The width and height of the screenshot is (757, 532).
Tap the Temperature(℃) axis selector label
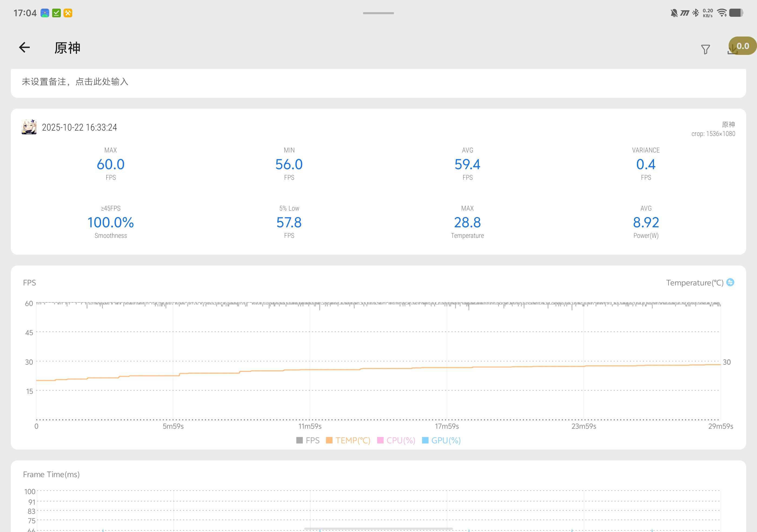pos(694,283)
